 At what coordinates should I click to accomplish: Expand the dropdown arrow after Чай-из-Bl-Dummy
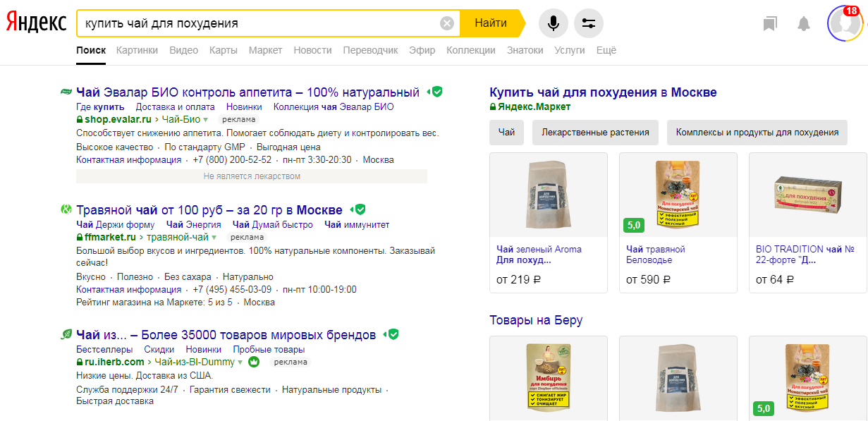[240, 362]
